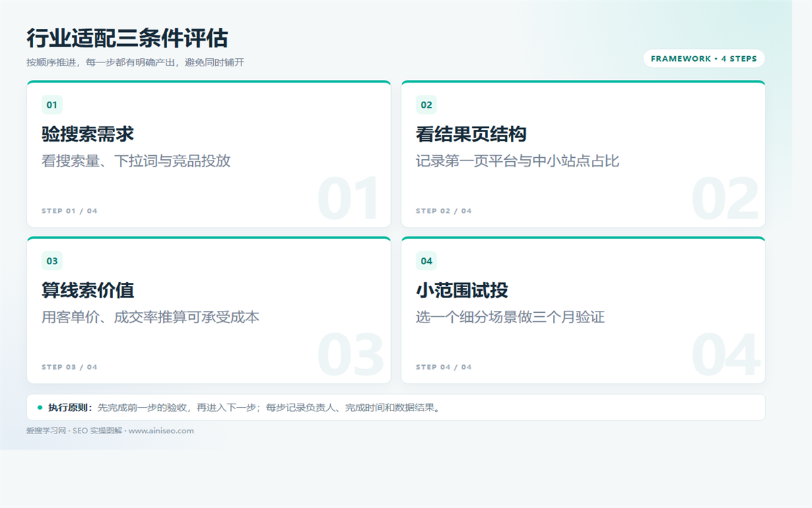The image size is (812, 508).
Task: Click the description 选一个细分场景做三个月验证
Action: coord(510,317)
